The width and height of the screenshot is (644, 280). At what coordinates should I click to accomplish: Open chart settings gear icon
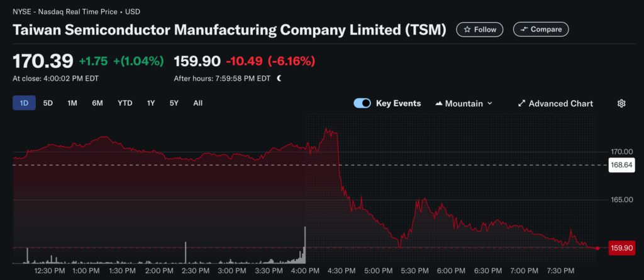[x=621, y=103]
